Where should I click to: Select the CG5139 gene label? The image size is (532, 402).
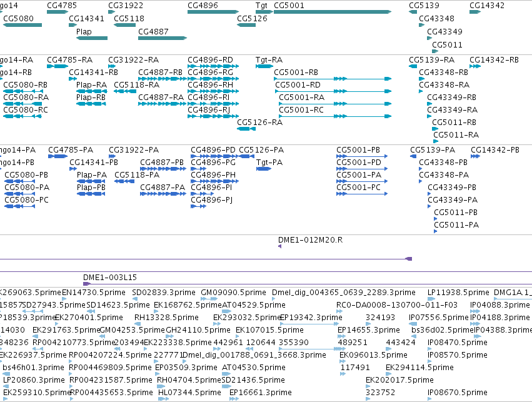pos(424,6)
